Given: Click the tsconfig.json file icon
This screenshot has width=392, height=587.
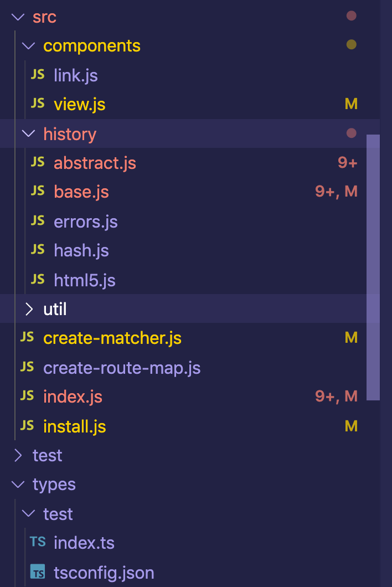Looking at the screenshot, I should (38, 571).
